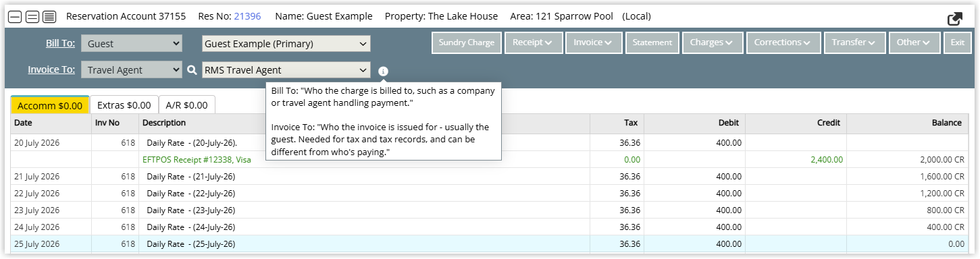Open the RMS Travel Agent dropdown
Viewport: 980px width, 259px height.
[x=286, y=69]
